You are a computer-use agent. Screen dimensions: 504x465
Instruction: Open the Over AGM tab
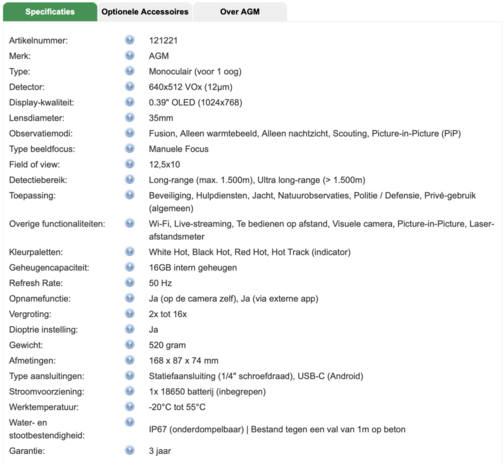[240, 12]
